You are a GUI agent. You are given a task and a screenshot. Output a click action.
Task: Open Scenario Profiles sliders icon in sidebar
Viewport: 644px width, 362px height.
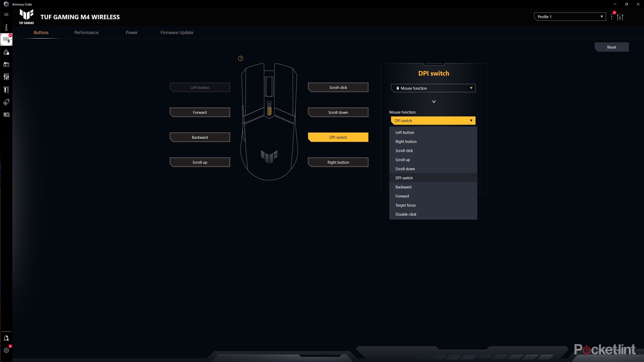pos(6,77)
